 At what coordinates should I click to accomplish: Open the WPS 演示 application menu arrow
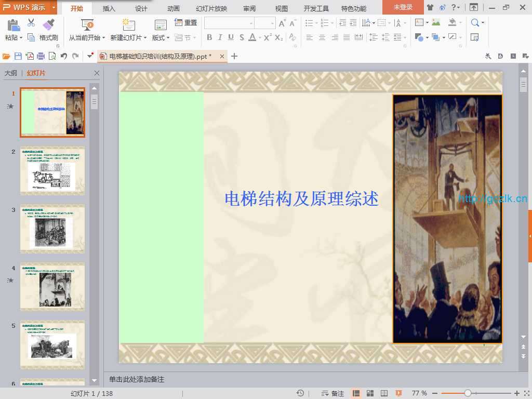tap(54, 7)
